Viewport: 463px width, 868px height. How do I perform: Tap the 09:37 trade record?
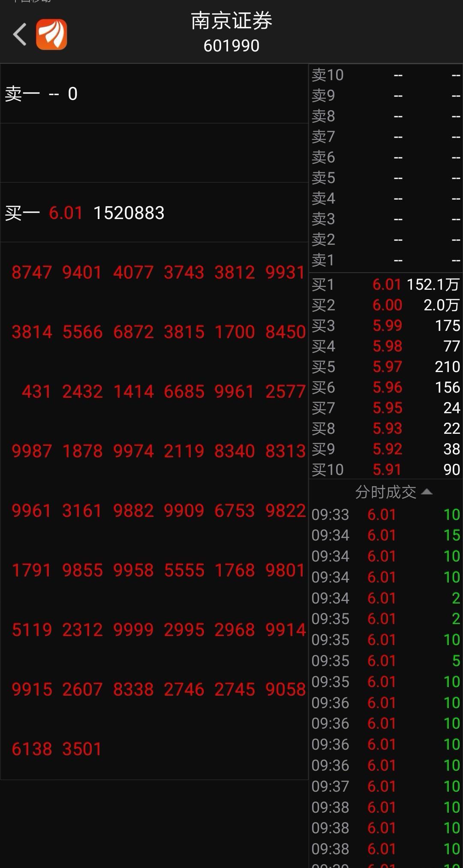pyautogui.click(x=386, y=786)
